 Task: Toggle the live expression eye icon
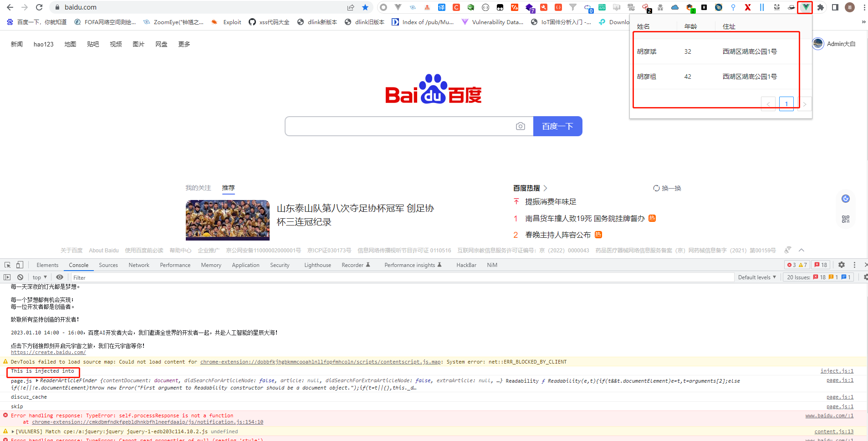[60, 277]
